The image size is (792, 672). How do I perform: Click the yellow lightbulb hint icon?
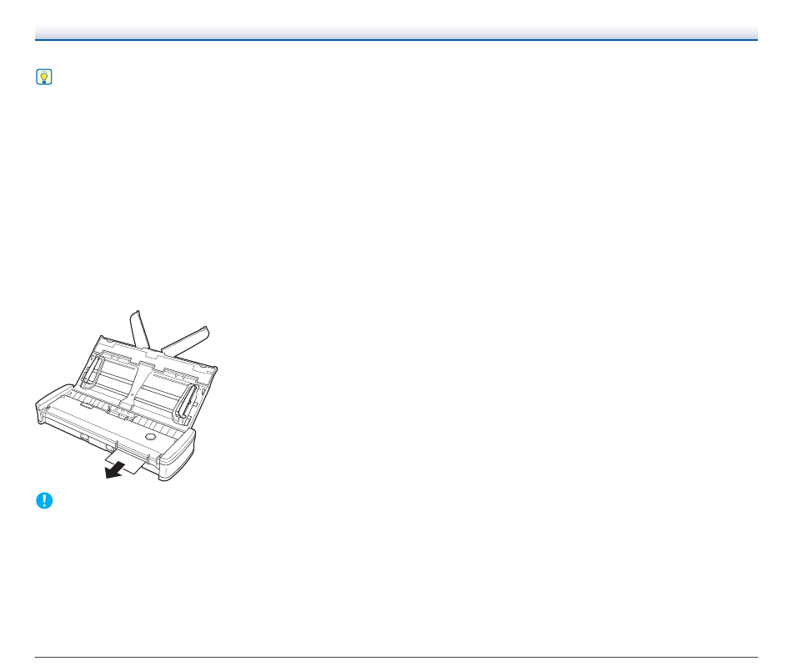pyautogui.click(x=44, y=77)
